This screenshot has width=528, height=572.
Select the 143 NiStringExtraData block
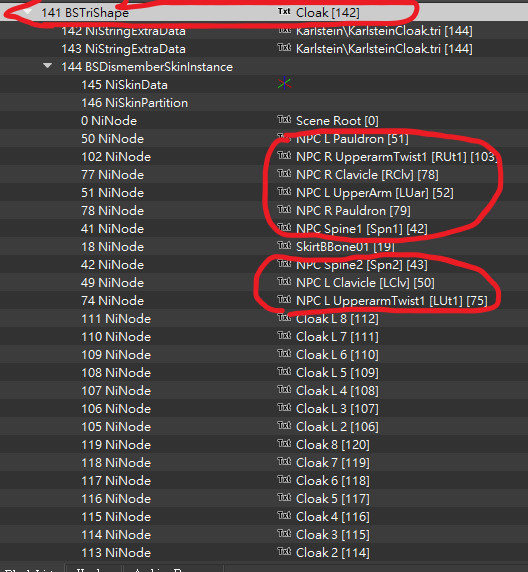pos(123,49)
